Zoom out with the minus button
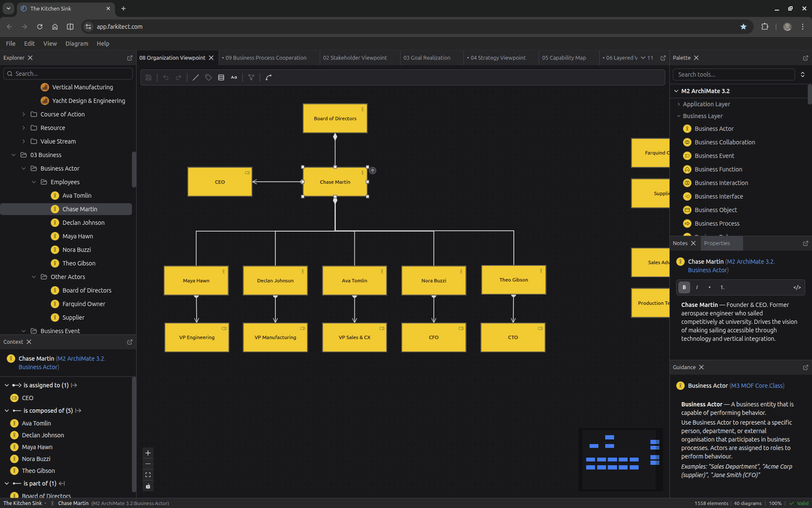 pos(148,464)
